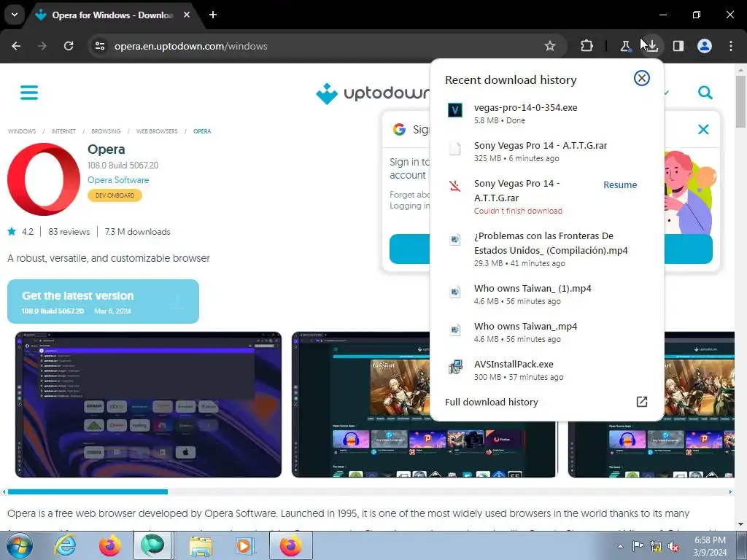Open the Extensions puzzle icon
The width and height of the screenshot is (747, 560).
(x=587, y=46)
